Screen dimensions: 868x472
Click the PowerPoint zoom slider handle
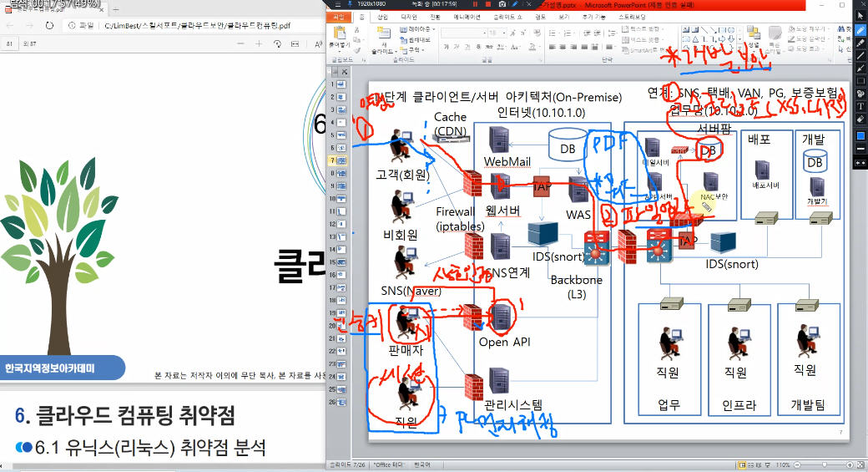[x=825, y=464]
